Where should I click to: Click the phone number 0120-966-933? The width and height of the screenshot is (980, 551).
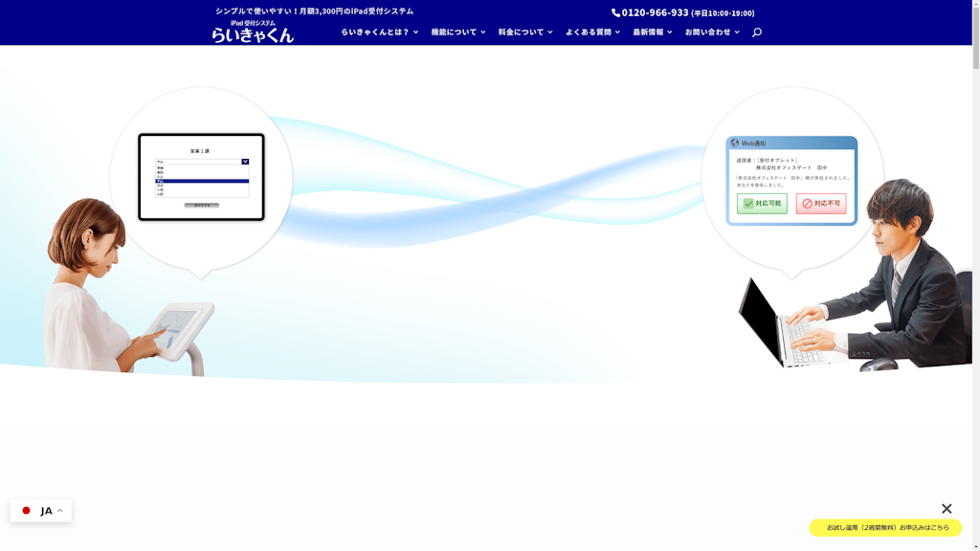655,12
